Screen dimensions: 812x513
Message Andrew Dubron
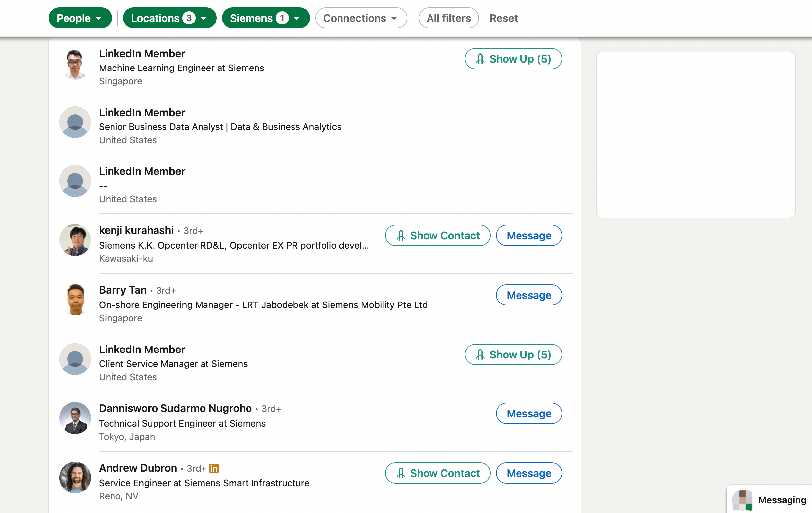[x=529, y=473]
